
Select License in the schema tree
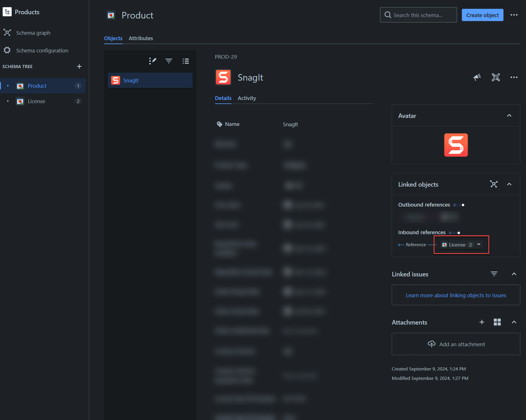pyautogui.click(x=43, y=101)
